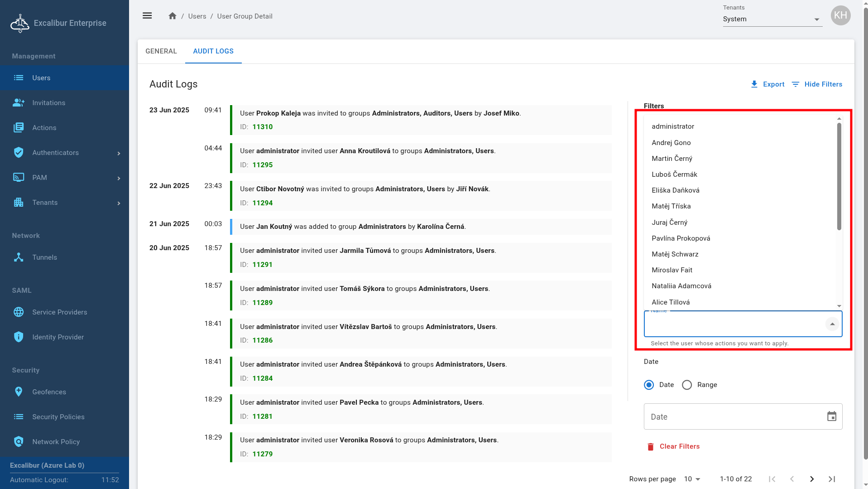Select the Date radio option
Image resolution: width=868 pixels, height=489 pixels.
(649, 385)
